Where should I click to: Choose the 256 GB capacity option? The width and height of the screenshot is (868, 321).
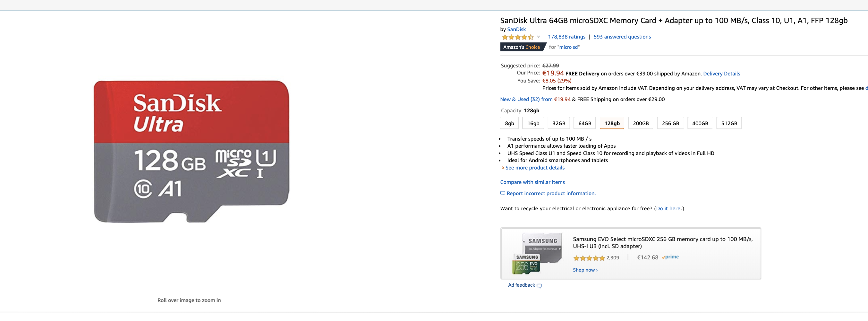[x=670, y=123]
